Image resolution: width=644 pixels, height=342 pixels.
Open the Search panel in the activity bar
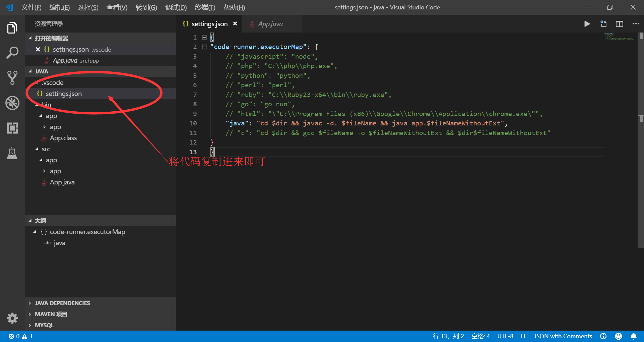(12, 53)
